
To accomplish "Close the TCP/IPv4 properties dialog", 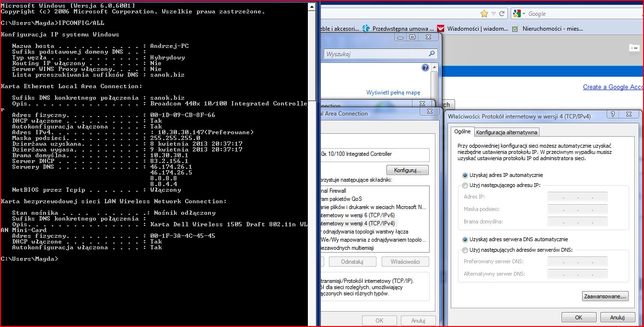I will tap(629, 115).
